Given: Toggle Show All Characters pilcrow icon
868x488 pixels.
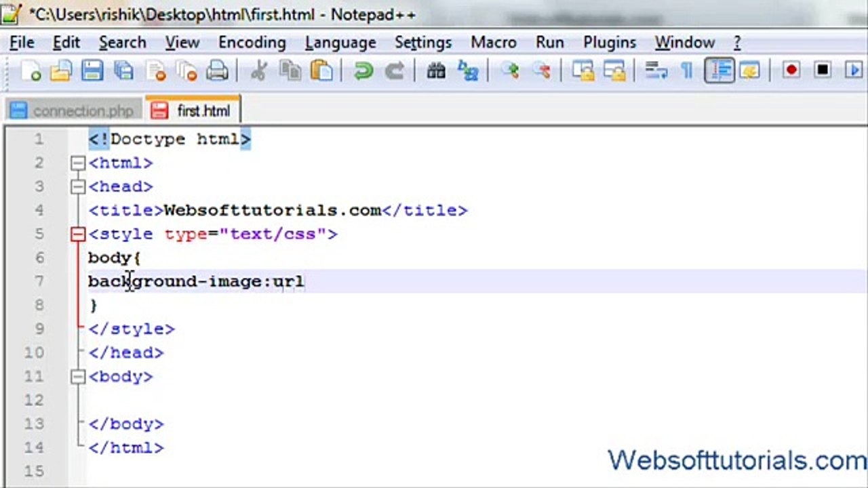Looking at the screenshot, I should pos(687,70).
